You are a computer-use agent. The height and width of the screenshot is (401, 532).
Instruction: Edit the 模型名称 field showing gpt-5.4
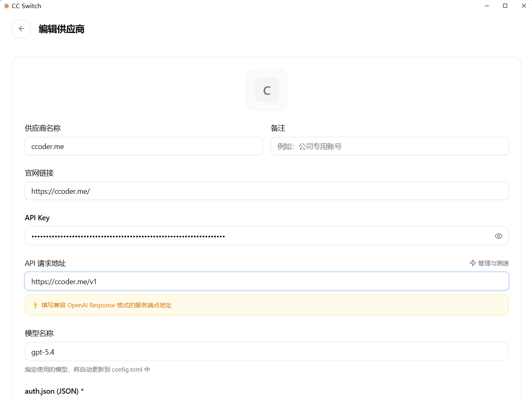(266, 352)
